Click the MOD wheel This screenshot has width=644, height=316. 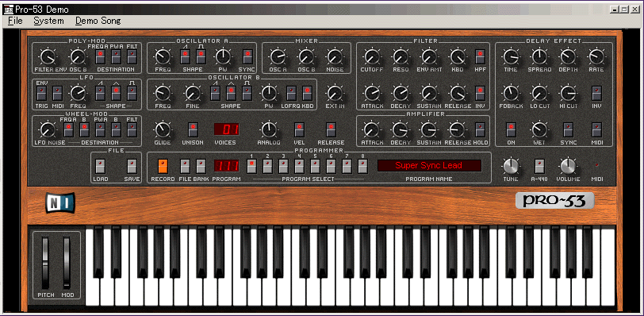click(x=67, y=262)
